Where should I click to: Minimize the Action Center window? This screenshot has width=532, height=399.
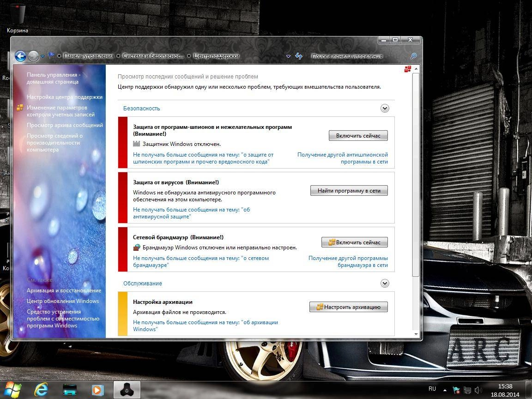(384, 40)
